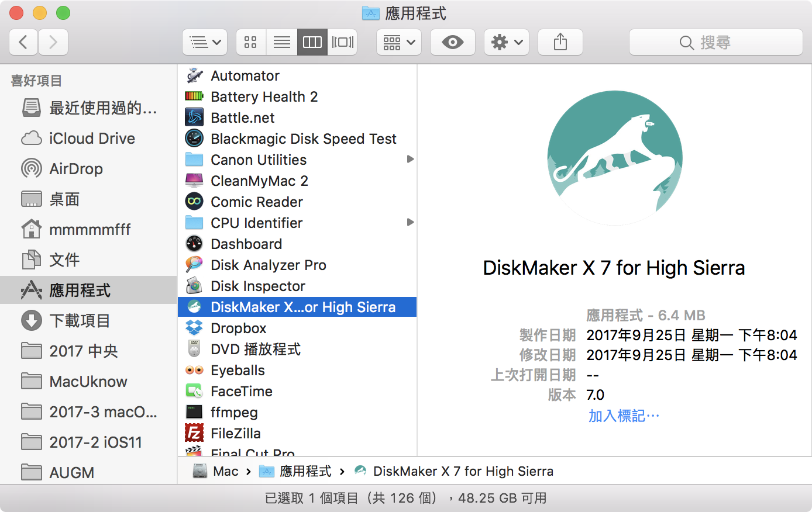Open the arrange items dropdown
The image size is (812, 512).
(399, 42)
